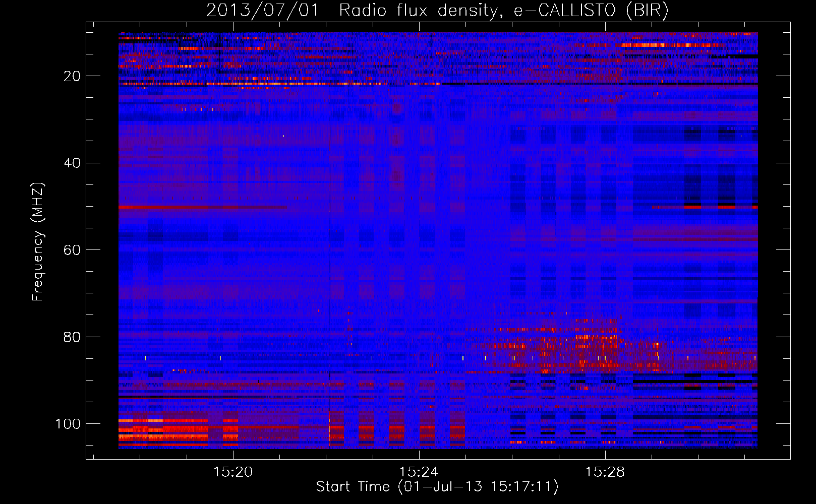Click the 60 frequency tick label
Image resolution: width=816 pixels, height=504 pixels.
point(72,250)
